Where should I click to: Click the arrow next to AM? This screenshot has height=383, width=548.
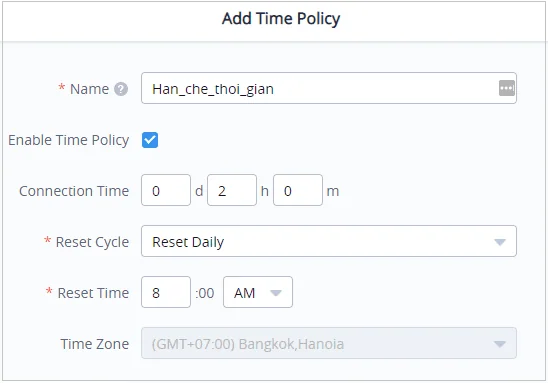click(x=276, y=293)
